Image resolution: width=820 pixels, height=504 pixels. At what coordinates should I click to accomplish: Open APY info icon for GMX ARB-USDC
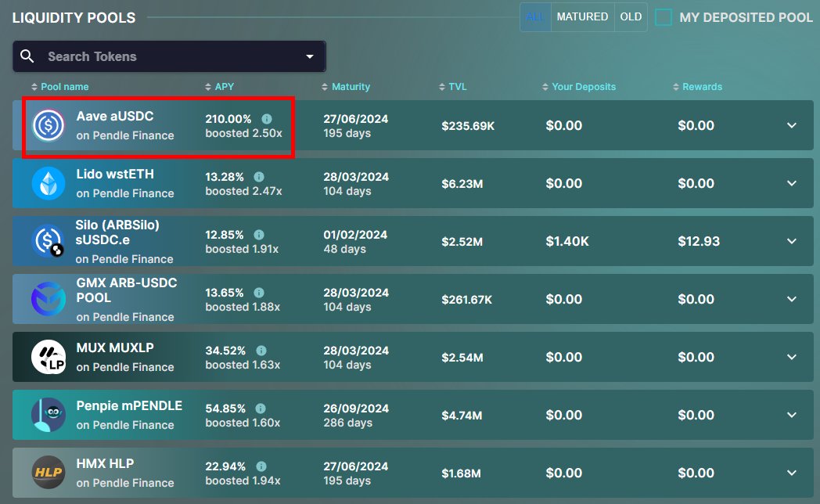(x=259, y=293)
